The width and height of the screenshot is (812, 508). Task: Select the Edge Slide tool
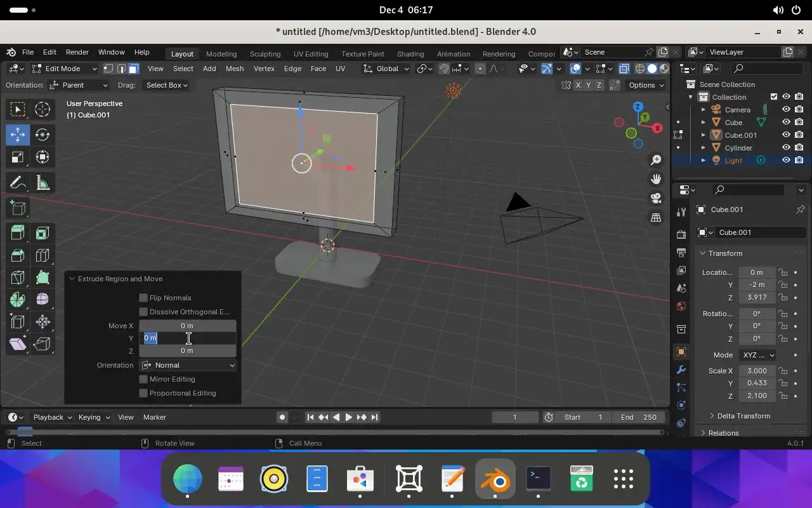coord(18,321)
